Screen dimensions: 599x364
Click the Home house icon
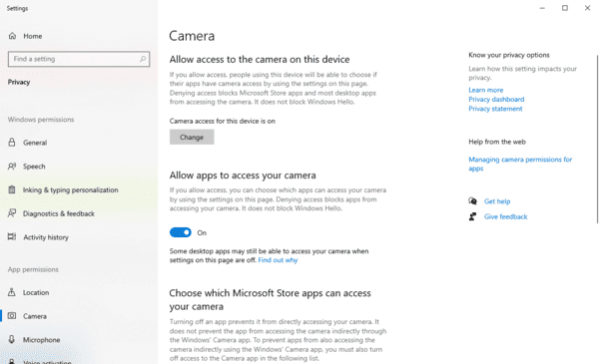click(x=12, y=36)
